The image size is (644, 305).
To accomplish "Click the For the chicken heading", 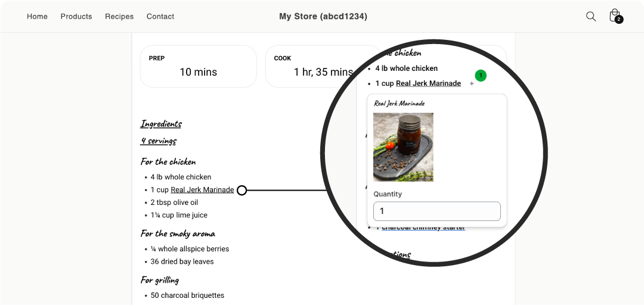I will 168,161.
